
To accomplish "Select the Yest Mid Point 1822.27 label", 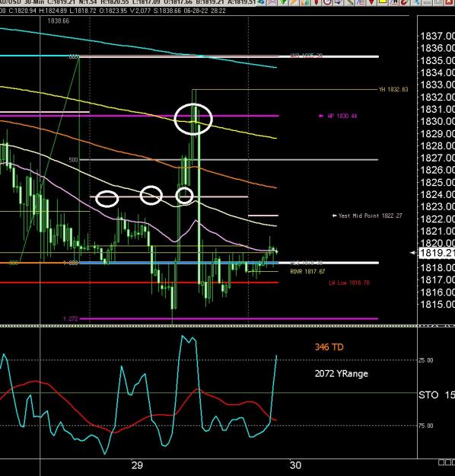I will (370, 216).
